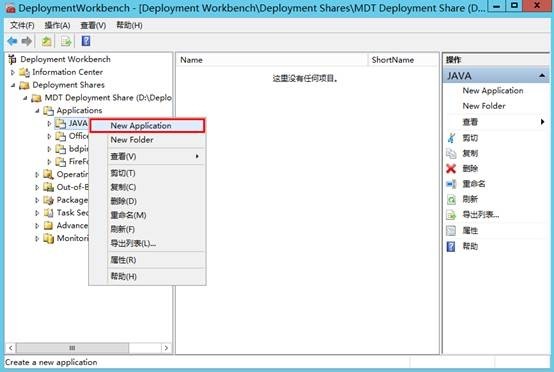This screenshot has width=554, height=372.
Task: Expand the Task Sequences node arrow
Action: 37,213
